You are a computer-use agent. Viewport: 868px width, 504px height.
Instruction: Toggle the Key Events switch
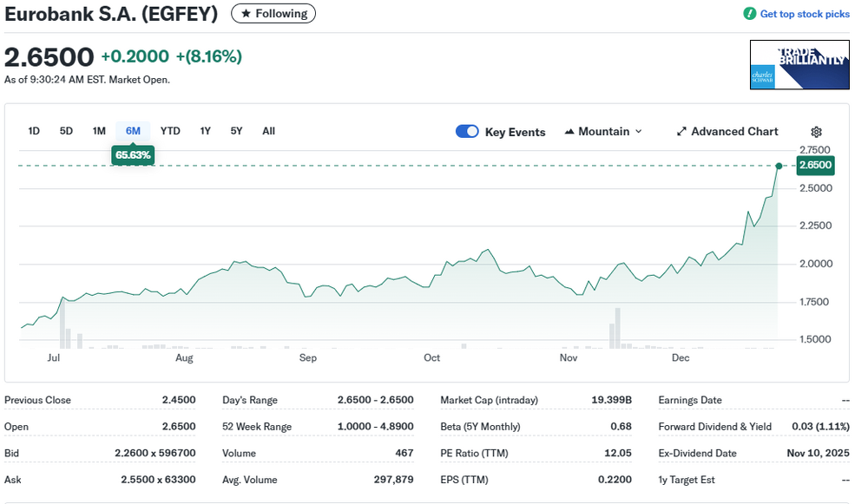click(x=467, y=132)
